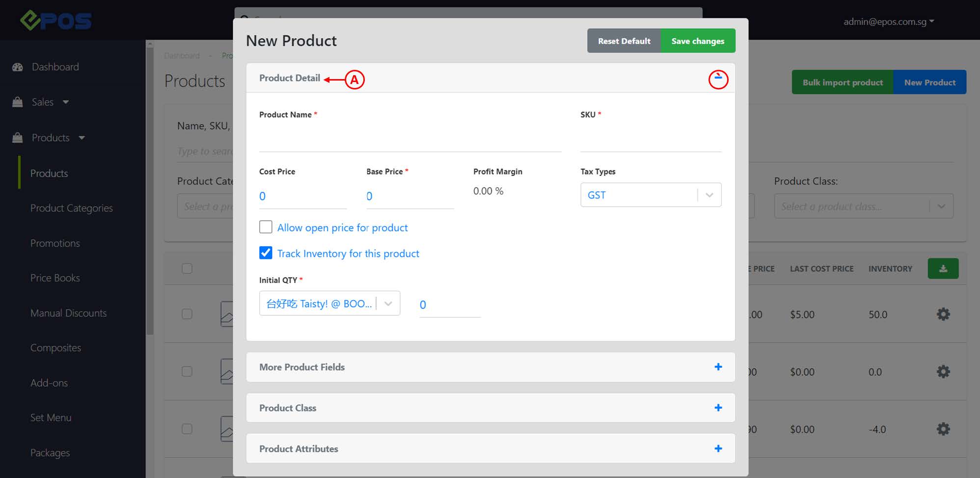Click the 0.00 % Profit Margin value
This screenshot has width=980, height=478.
click(488, 191)
